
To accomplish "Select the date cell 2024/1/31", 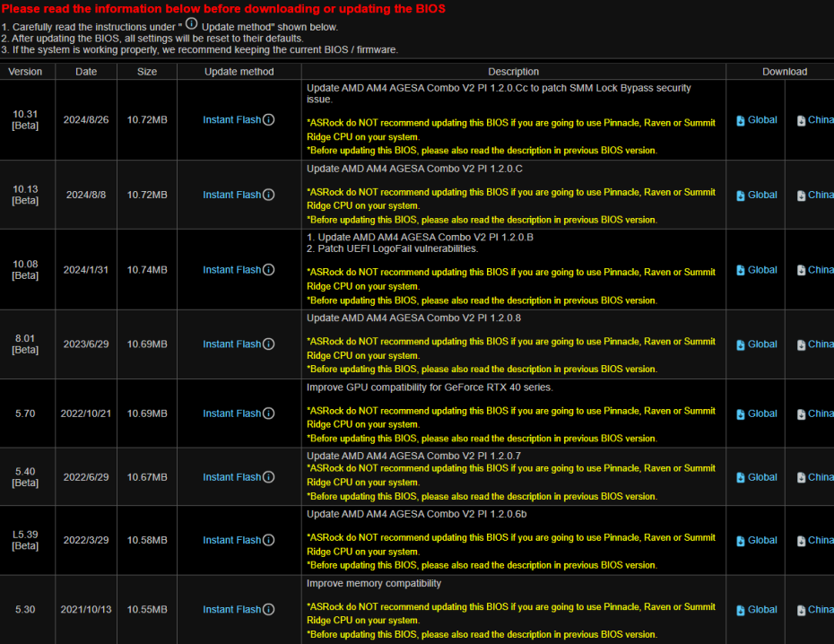I will click(86, 270).
